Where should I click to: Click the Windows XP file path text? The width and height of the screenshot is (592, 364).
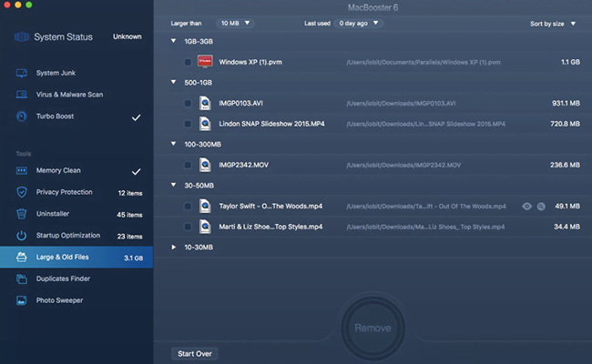coord(424,62)
